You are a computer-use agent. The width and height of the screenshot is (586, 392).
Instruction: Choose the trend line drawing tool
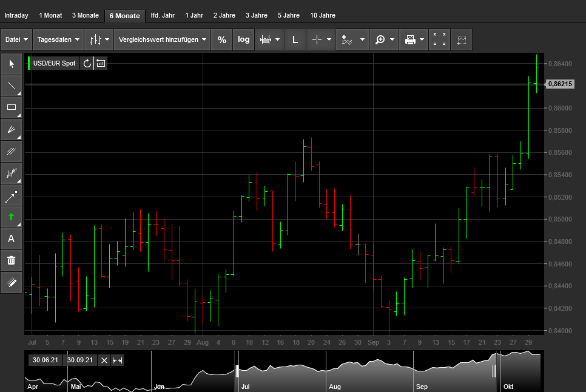tap(11, 86)
